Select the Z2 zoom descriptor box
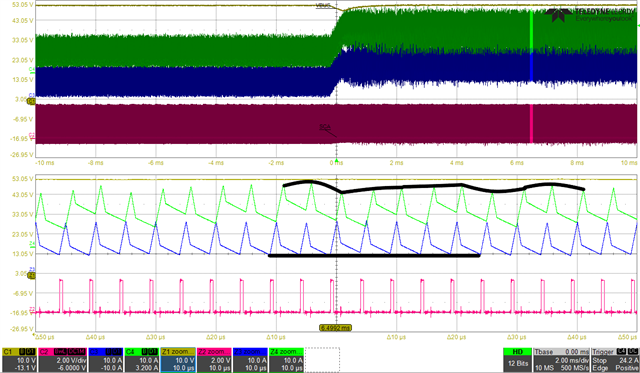The width and height of the screenshot is (640, 373). pos(214,360)
